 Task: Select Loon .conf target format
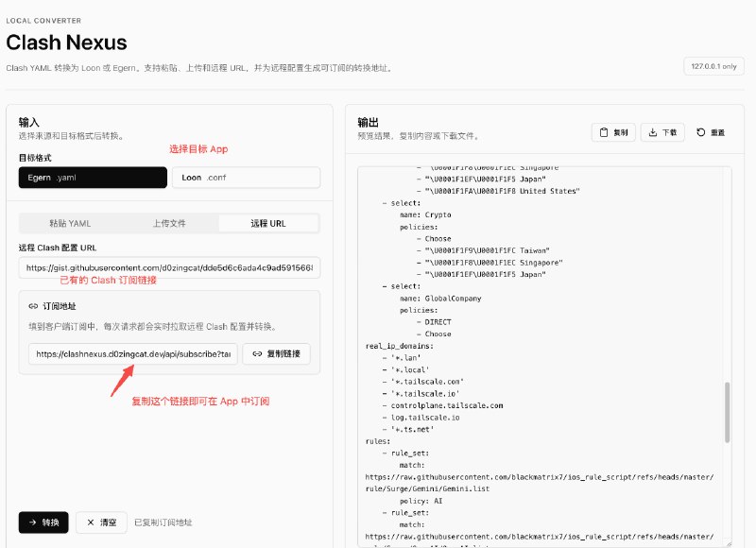click(x=246, y=178)
